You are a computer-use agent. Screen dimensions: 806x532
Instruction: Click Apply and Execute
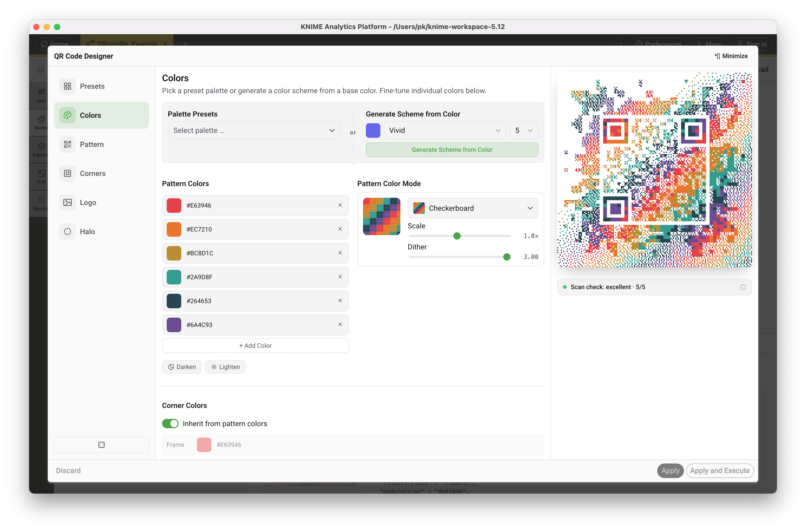coord(720,470)
